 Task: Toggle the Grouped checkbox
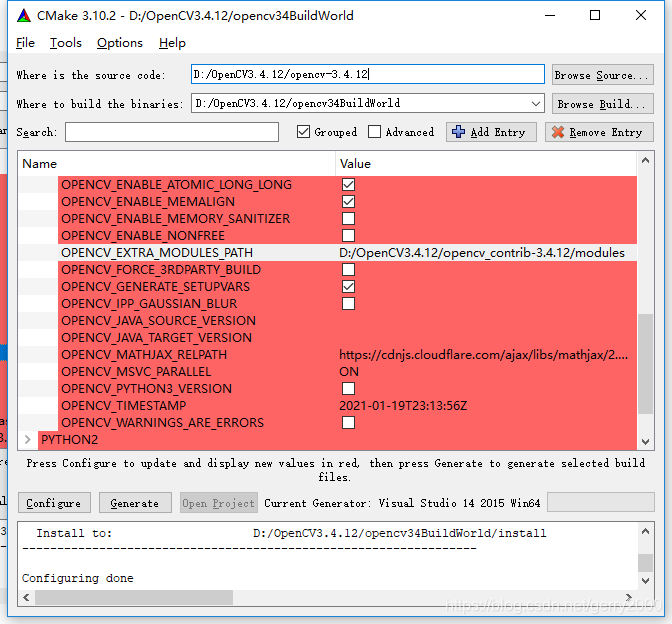click(303, 132)
